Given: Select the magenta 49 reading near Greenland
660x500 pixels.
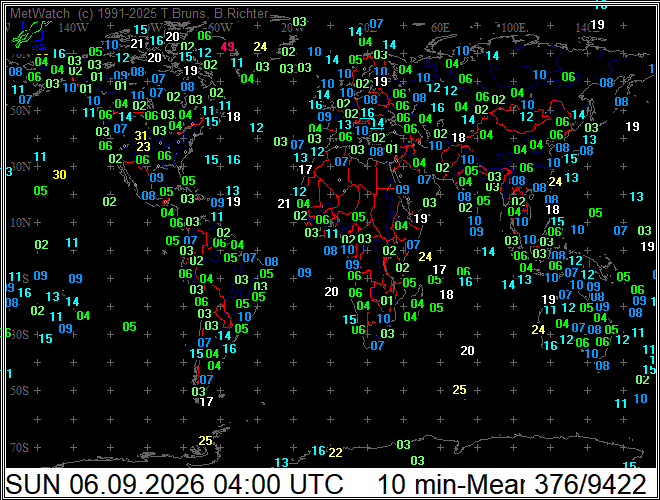Looking at the screenshot, I should pos(227,46).
